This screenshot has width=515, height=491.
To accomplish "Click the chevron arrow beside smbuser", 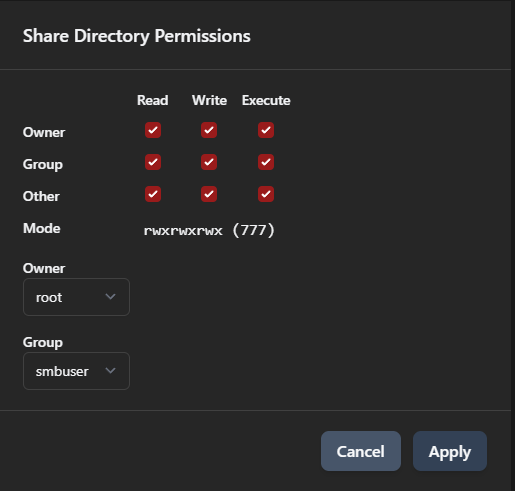I will 110,371.
